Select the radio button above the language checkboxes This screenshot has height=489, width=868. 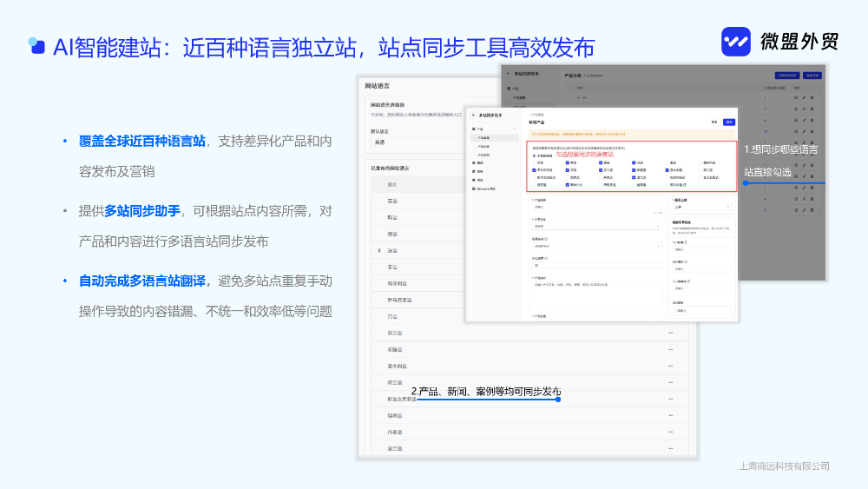pyautogui.click(x=534, y=155)
